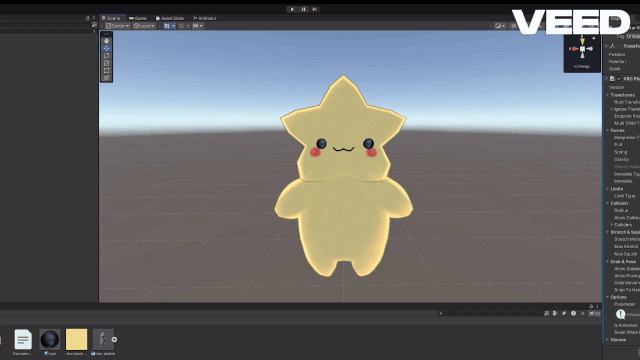The image size is (640, 360).
Task: Collapse the Collision section
Action: click(x=607, y=203)
